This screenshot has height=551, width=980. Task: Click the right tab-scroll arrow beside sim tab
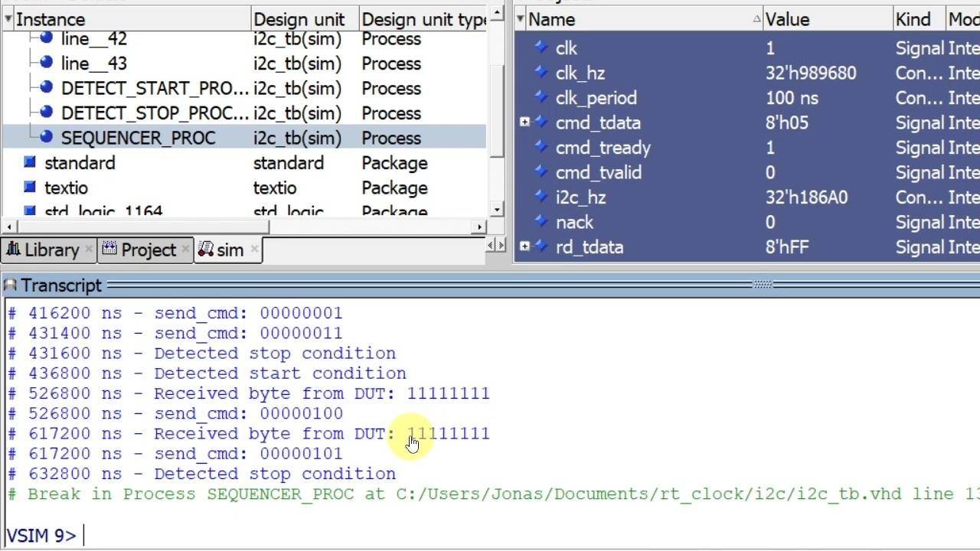pos(501,245)
